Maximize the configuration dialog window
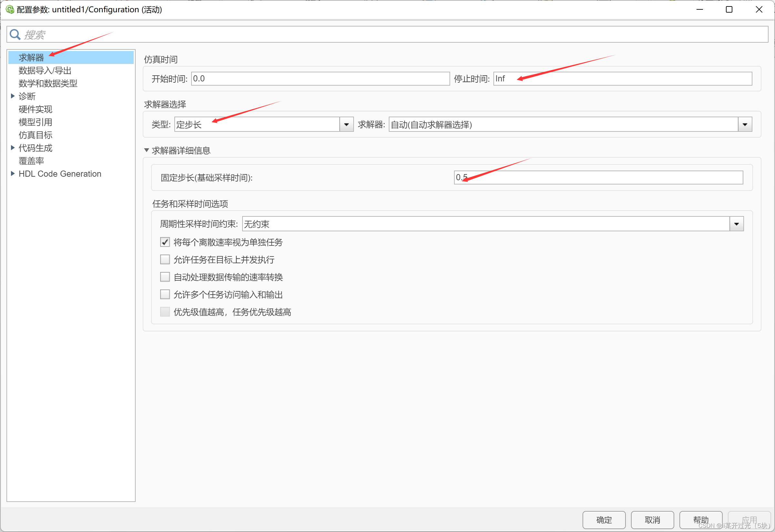The width and height of the screenshot is (775, 532). 729,9
